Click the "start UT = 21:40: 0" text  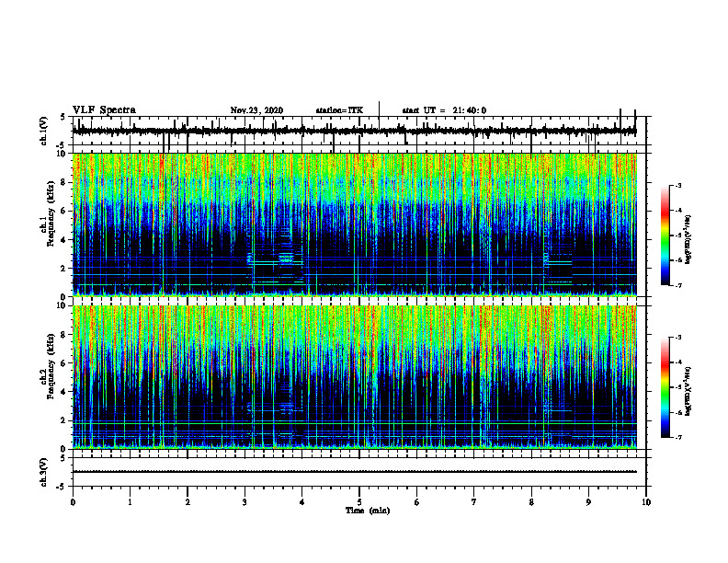click(444, 110)
